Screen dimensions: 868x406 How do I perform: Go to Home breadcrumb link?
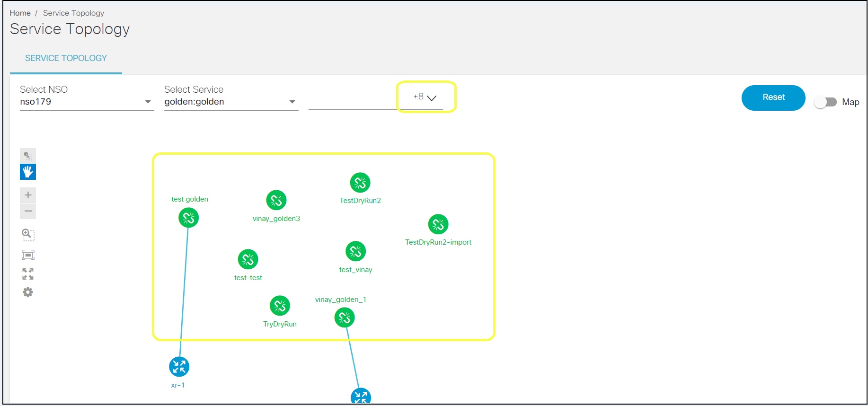tap(20, 13)
